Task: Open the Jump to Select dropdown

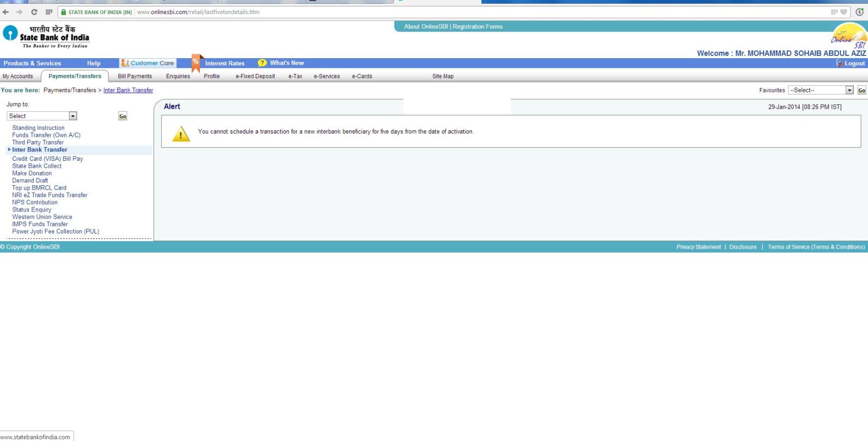Action: click(42, 116)
